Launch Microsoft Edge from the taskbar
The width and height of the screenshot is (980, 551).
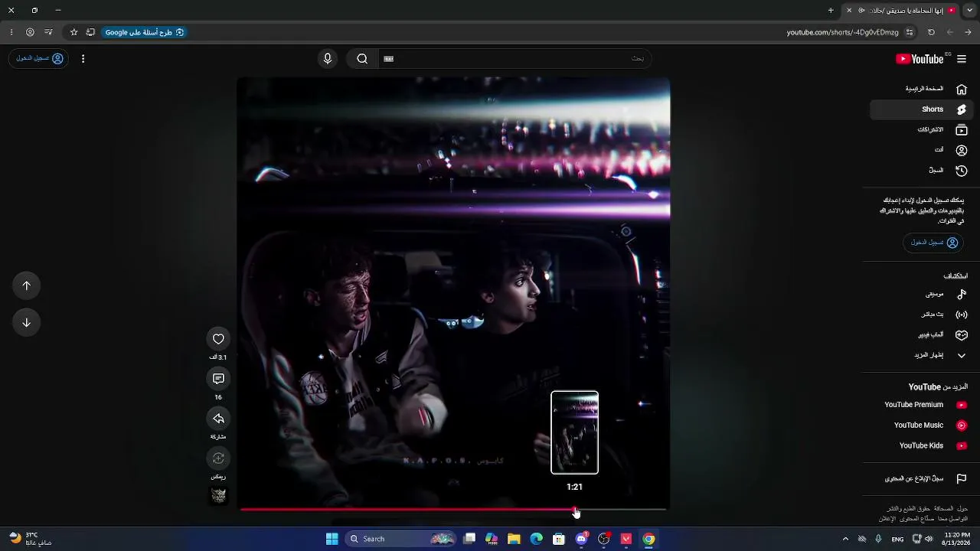point(537,539)
